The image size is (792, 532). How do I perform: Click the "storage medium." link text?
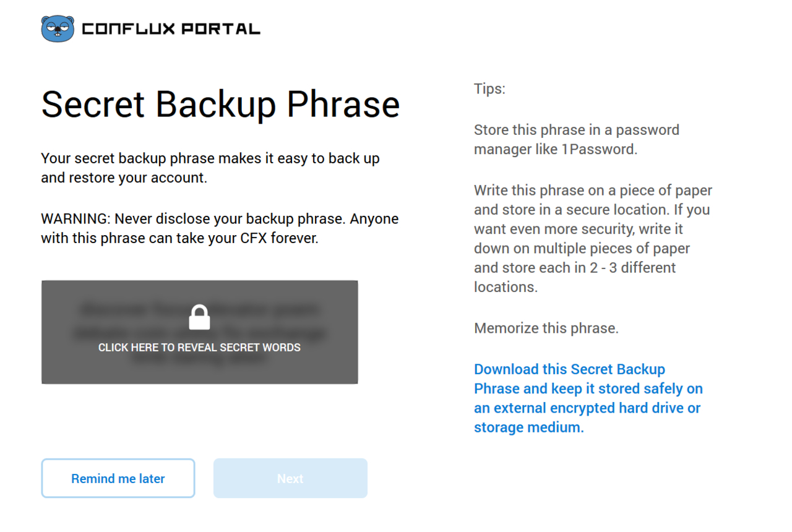pos(528,427)
